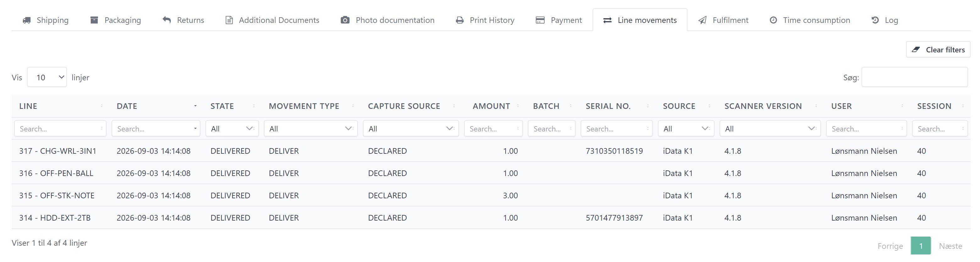Click the USER column search field
The height and width of the screenshot is (262, 980).
click(x=867, y=129)
